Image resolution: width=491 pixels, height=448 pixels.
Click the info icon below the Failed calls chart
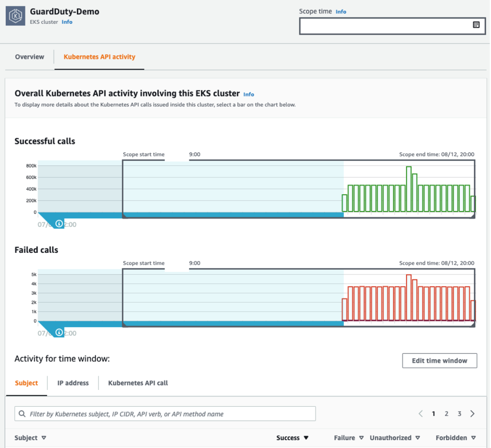(58, 332)
